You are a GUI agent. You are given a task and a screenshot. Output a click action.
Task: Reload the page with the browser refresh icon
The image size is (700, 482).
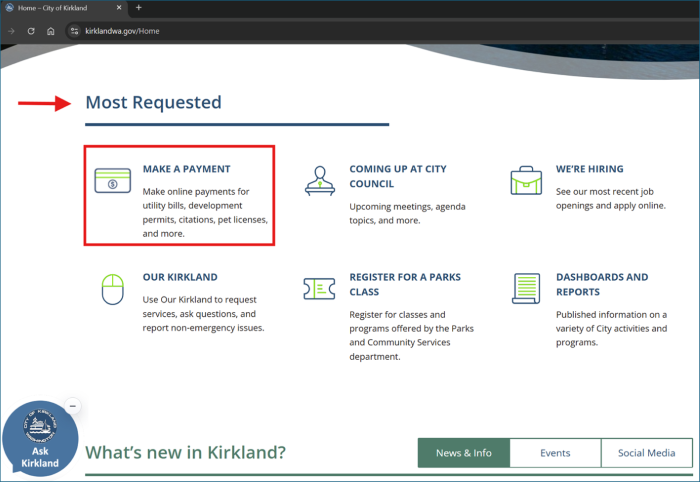tap(31, 31)
